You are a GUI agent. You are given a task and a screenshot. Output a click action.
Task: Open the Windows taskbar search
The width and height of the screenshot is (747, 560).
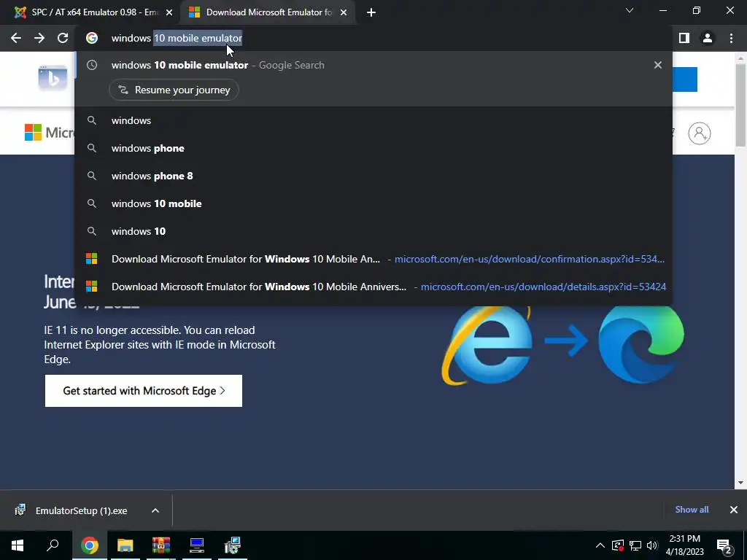[x=53, y=545]
